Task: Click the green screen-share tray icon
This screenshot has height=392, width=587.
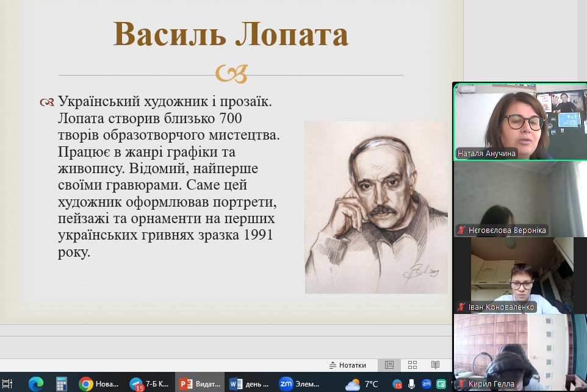Action: (x=441, y=384)
